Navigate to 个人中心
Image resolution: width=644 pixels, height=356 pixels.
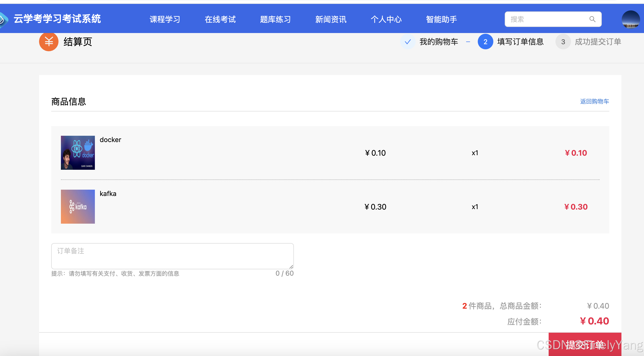pos(386,19)
